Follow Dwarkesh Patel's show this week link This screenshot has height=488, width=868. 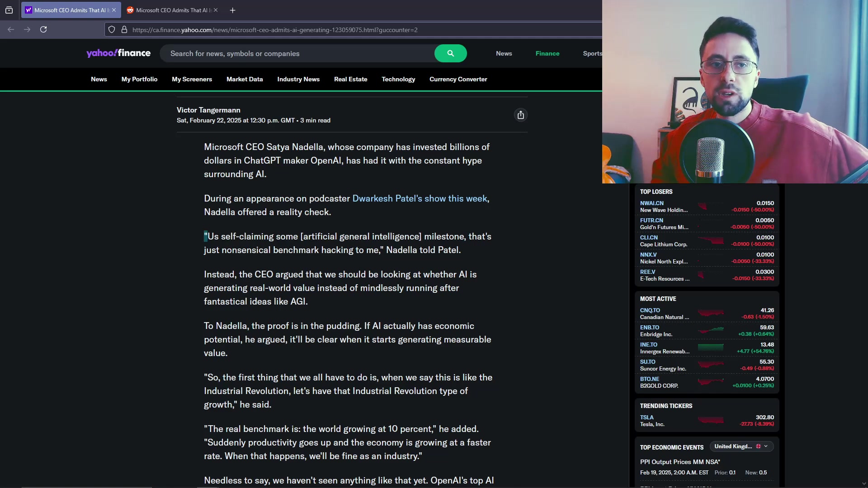point(420,198)
